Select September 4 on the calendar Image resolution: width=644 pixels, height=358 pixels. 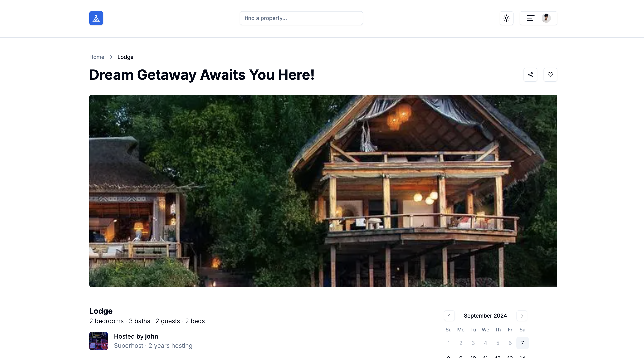[485, 343]
